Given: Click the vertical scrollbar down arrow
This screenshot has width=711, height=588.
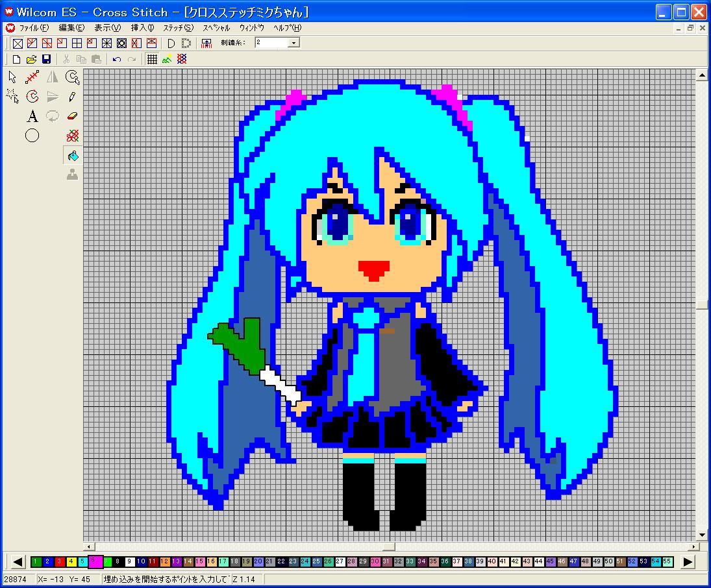Looking at the screenshot, I should click(701, 535).
